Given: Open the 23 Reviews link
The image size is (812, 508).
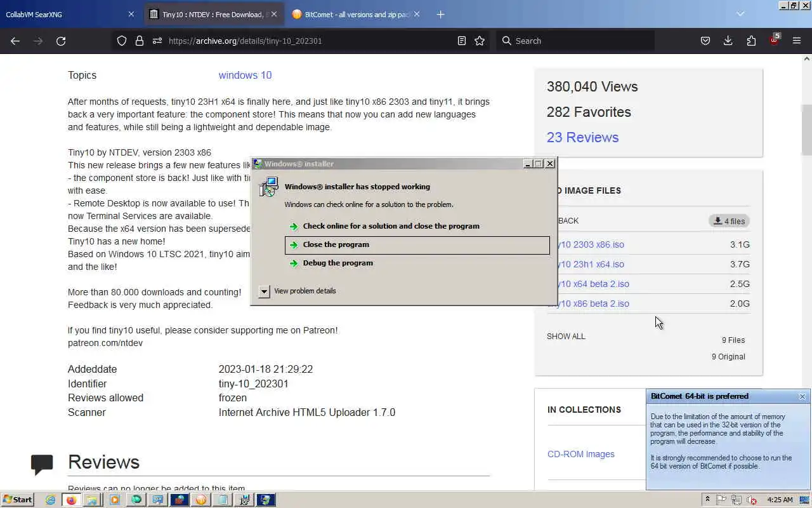Looking at the screenshot, I should tap(582, 137).
